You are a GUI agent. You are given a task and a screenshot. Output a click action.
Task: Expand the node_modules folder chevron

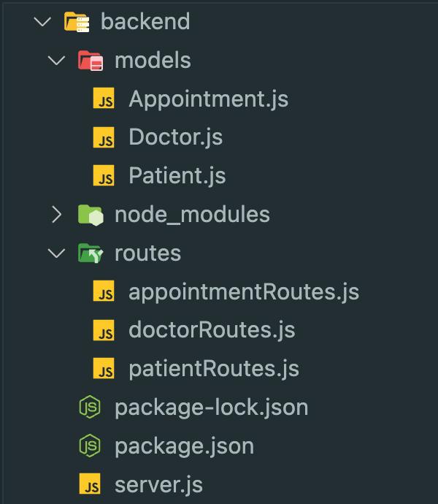tap(57, 215)
